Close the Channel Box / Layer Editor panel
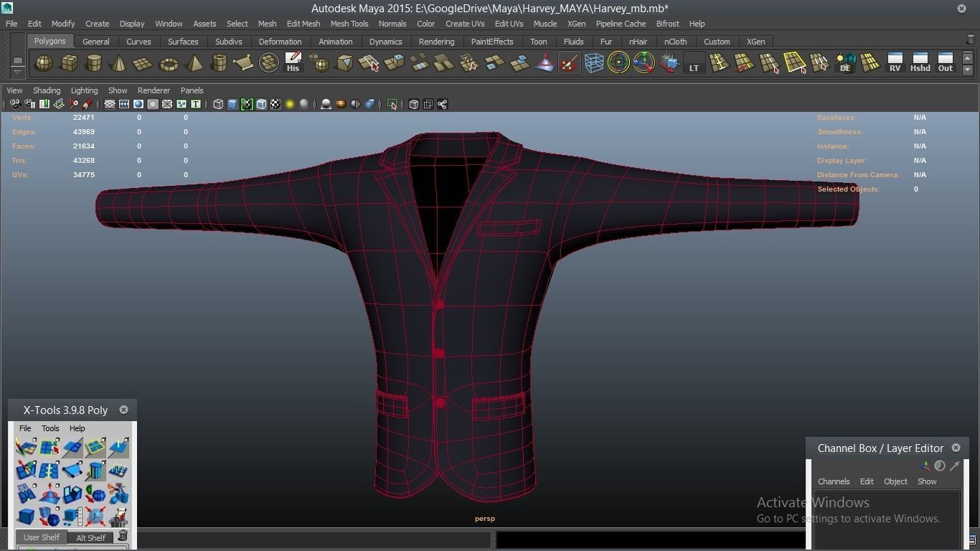Image resolution: width=980 pixels, height=551 pixels. (x=956, y=448)
